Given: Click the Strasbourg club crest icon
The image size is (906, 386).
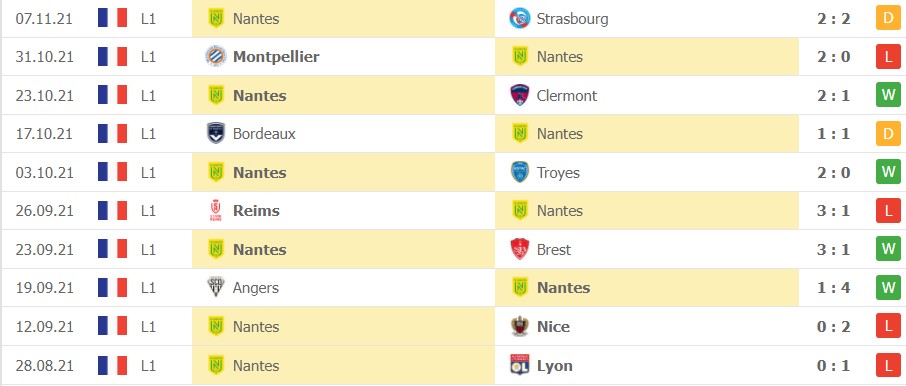Looking at the screenshot, I should click(x=519, y=18).
